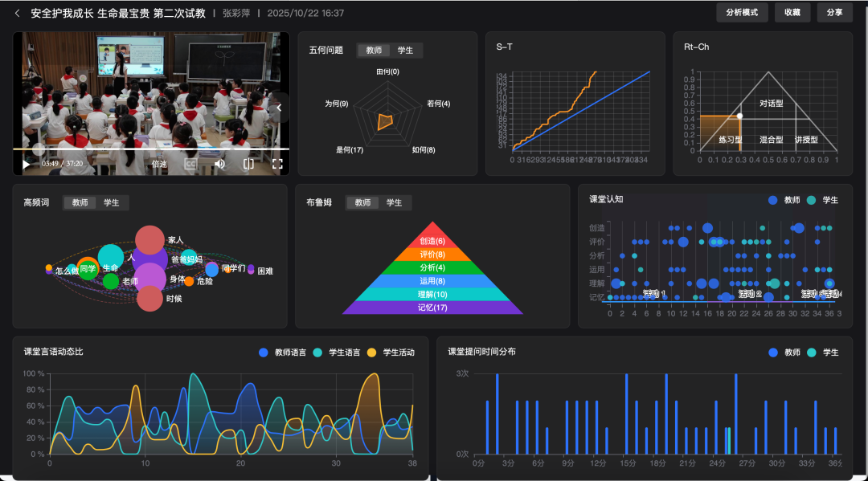The height and width of the screenshot is (481, 868).
Task: Open the 倍速 playback speed menu
Action: tap(159, 164)
